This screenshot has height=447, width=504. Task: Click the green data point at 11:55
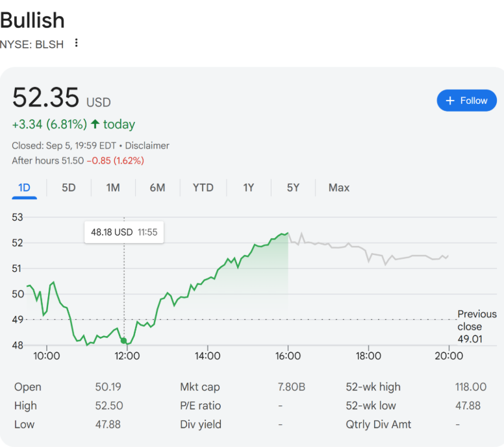coord(124,341)
